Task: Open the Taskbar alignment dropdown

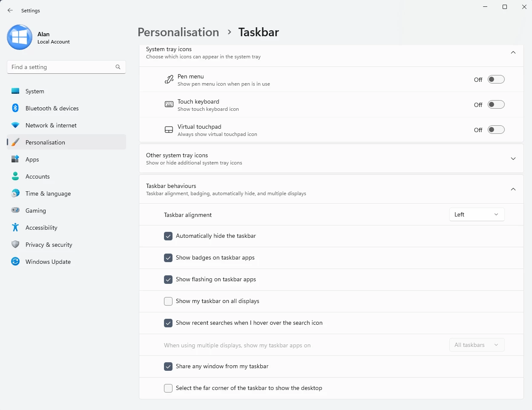Action: pyautogui.click(x=477, y=214)
